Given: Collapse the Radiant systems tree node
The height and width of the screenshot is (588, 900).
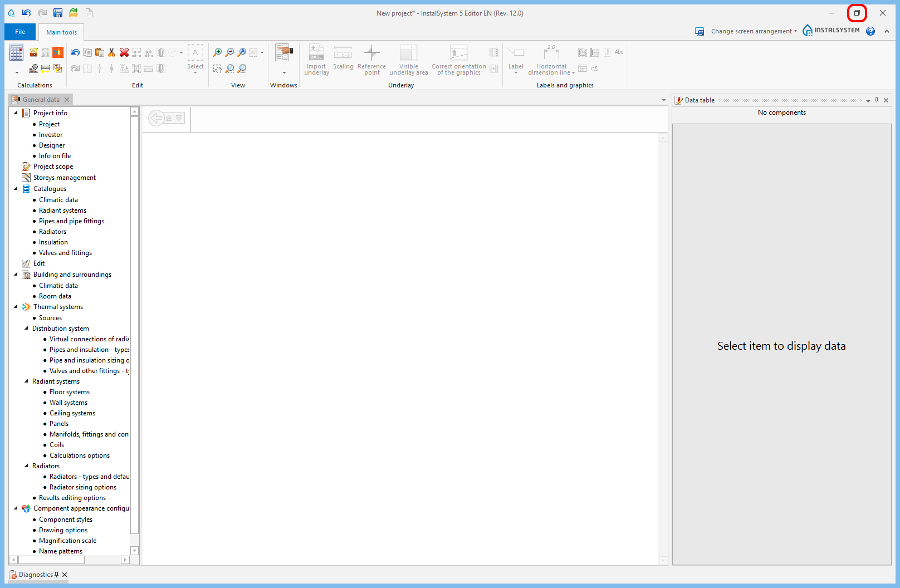Looking at the screenshot, I should pyautogui.click(x=26, y=381).
